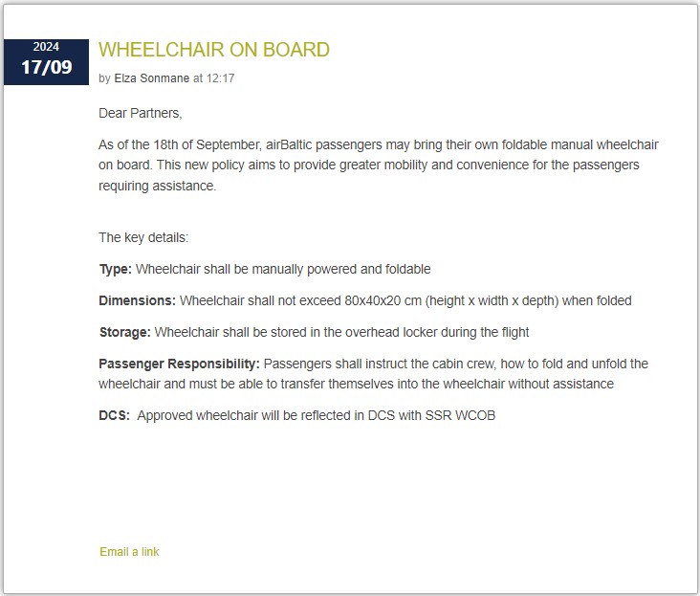Select the bold Dimensions: label
Screen dimensions: 700x596
coord(137,300)
